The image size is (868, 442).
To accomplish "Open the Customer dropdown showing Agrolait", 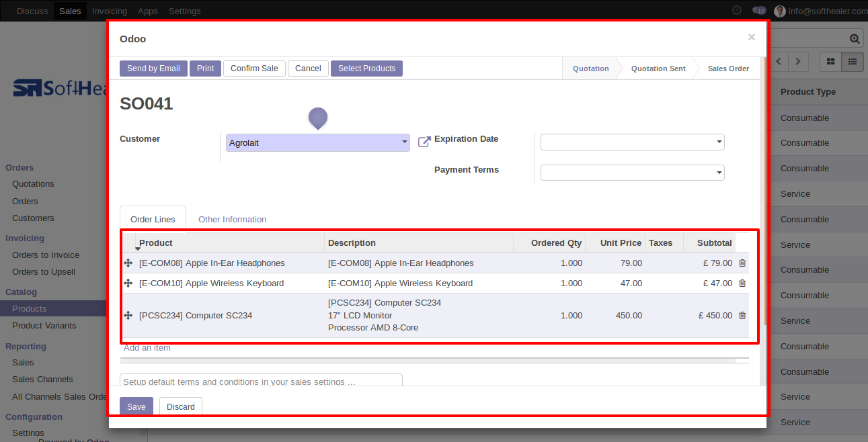I will [x=318, y=142].
